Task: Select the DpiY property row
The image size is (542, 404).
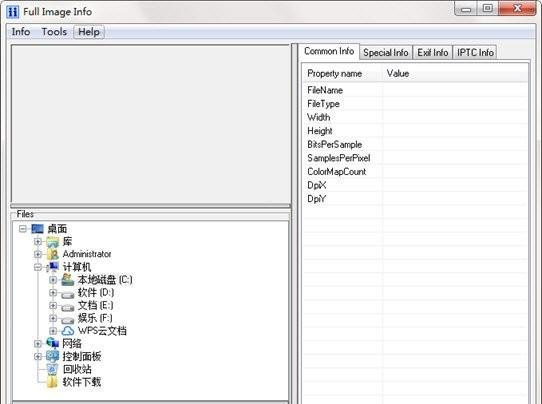Action: coord(415,199)
